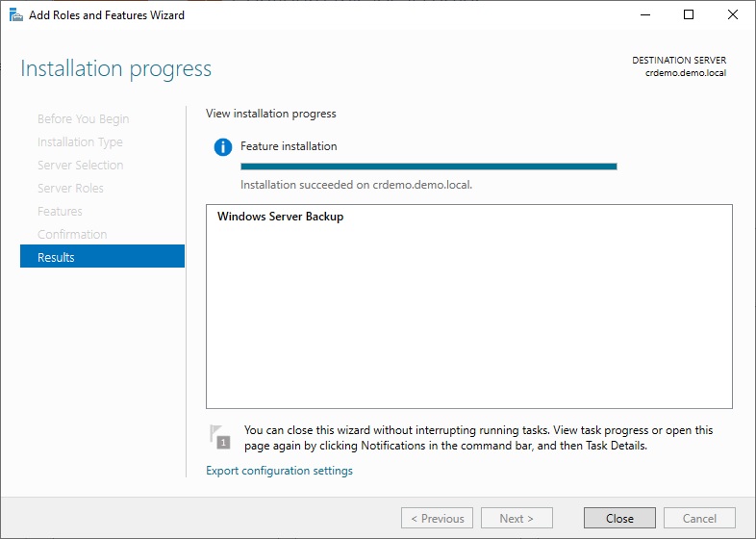
Task: Click the 'View installation progress' label
Action: pyautogui.click(x=271, y=114)
